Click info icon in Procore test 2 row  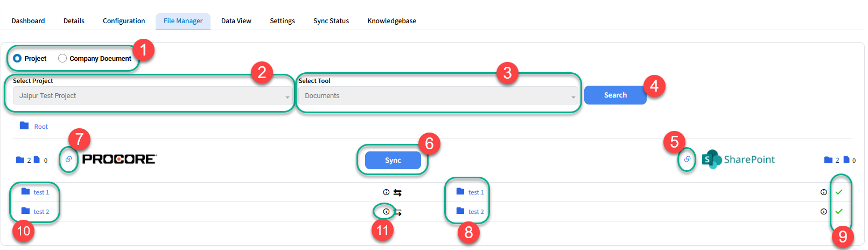click(x=386, y=212)
